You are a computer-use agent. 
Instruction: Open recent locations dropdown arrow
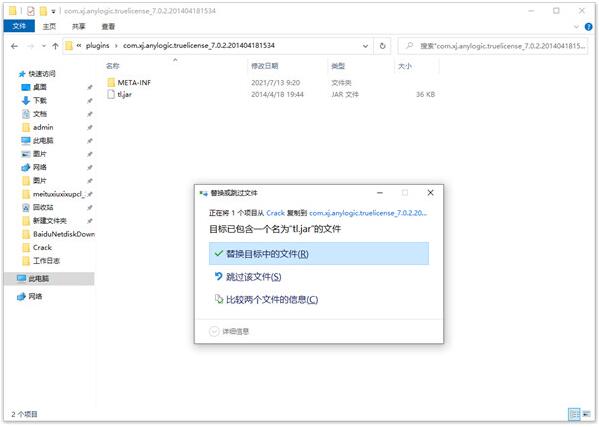tap(44, 46)
